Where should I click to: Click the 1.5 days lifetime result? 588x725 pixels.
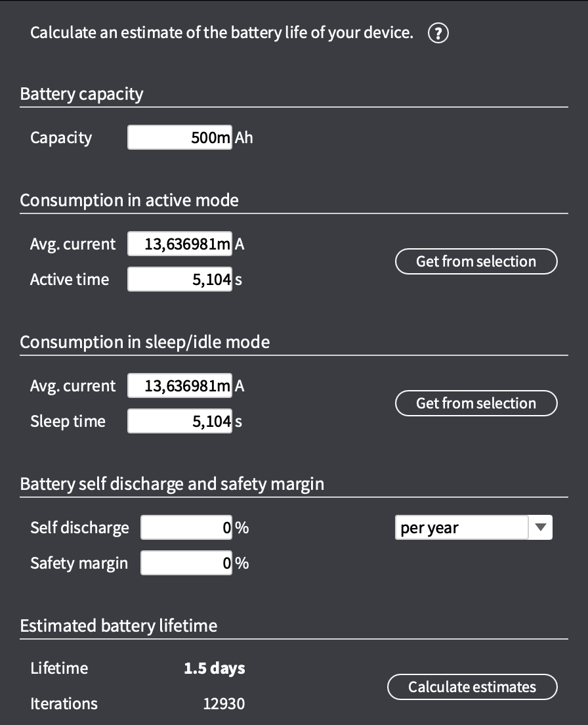click(215, 668)
